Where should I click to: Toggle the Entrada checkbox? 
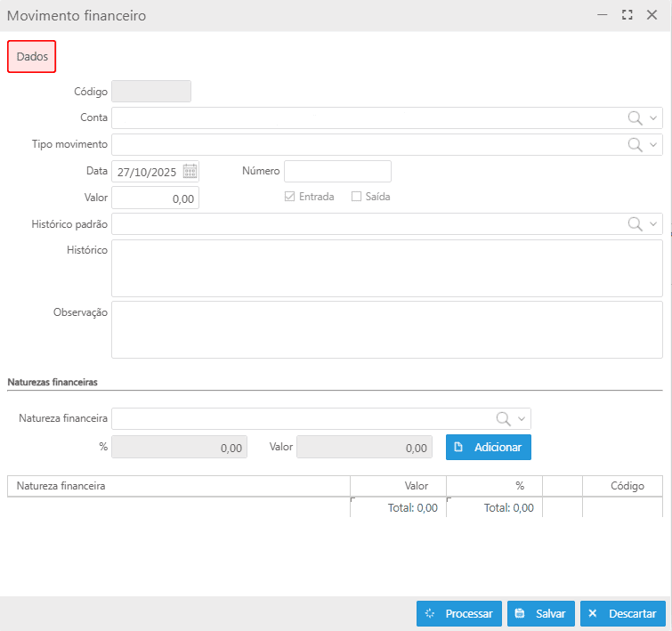(x=289, y=197)
